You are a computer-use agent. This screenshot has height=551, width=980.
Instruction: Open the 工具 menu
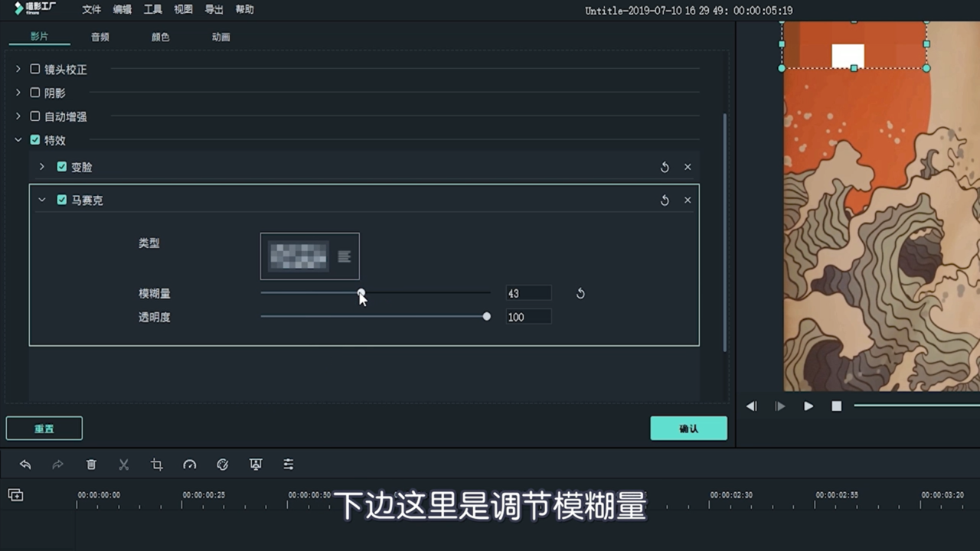point(153,10)
